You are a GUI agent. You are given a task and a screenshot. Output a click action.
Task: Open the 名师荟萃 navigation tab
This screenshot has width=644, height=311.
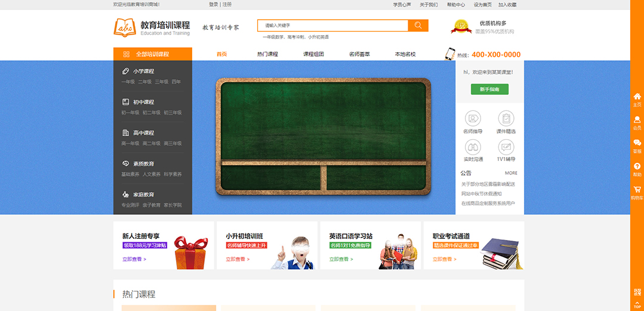[359, 54]
